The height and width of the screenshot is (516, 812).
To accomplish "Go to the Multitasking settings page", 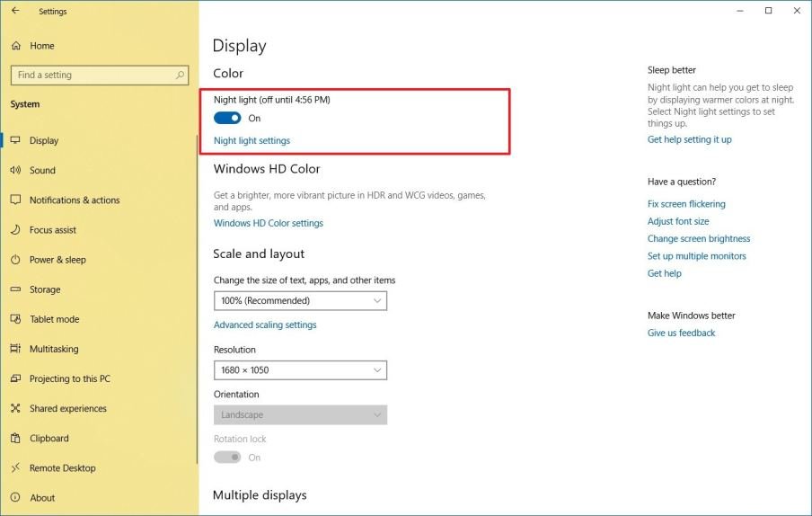I will click(x=54, y=349).
